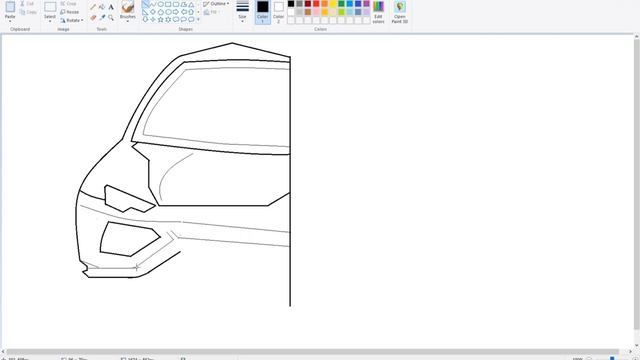Click the Crop command
This screenshot has width=640, height=360.
coord(69,4)
